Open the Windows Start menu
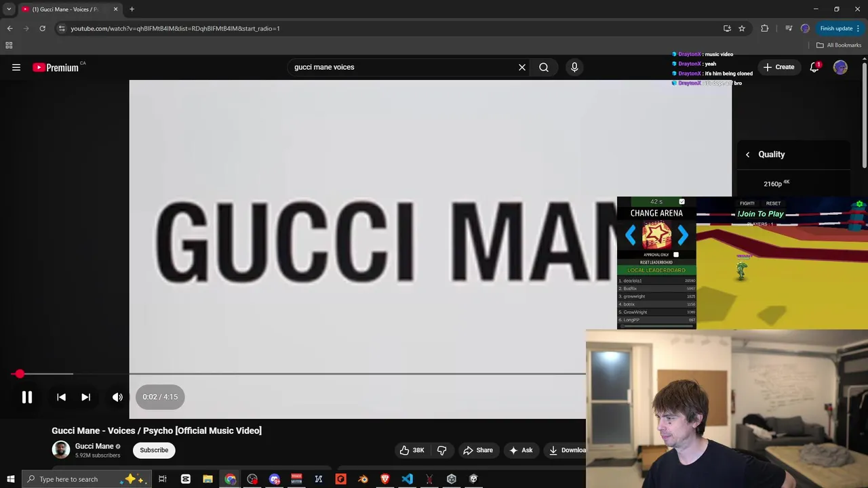The height and width of the screenshot is (488, 868). tap(10, 479)
